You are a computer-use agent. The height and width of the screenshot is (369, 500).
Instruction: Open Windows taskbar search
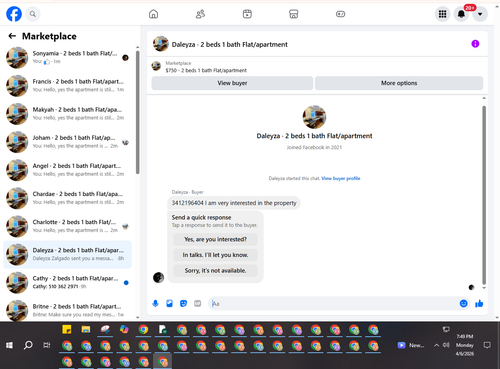tap(28, 345)
